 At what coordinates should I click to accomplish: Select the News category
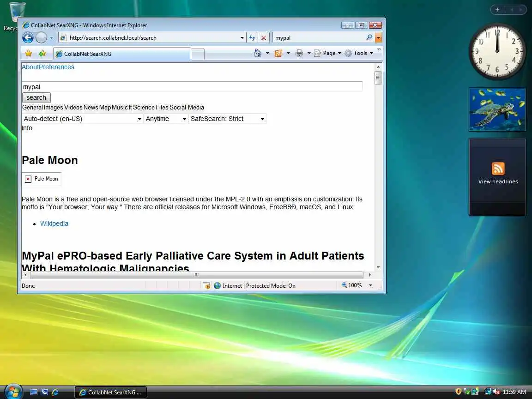(91, 108)
